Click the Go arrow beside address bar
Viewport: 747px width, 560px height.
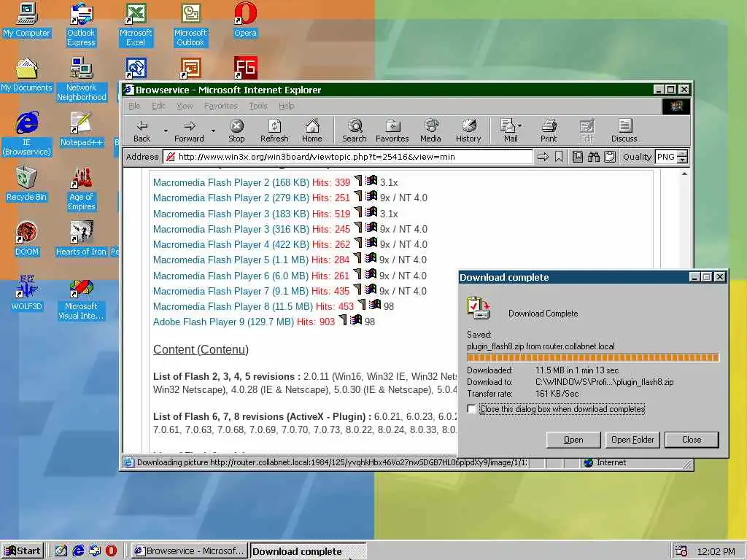point(543,157)
